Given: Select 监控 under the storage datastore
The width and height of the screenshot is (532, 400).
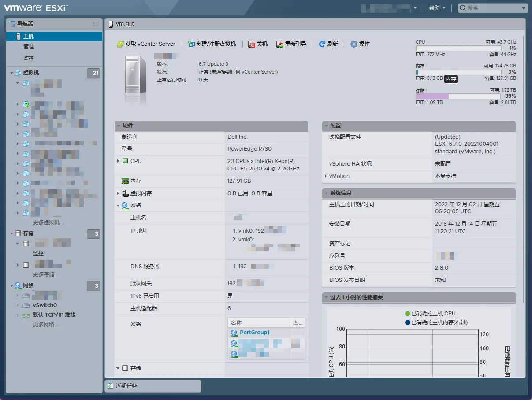Looking at the screenshot, I should (x=38, y=253).
